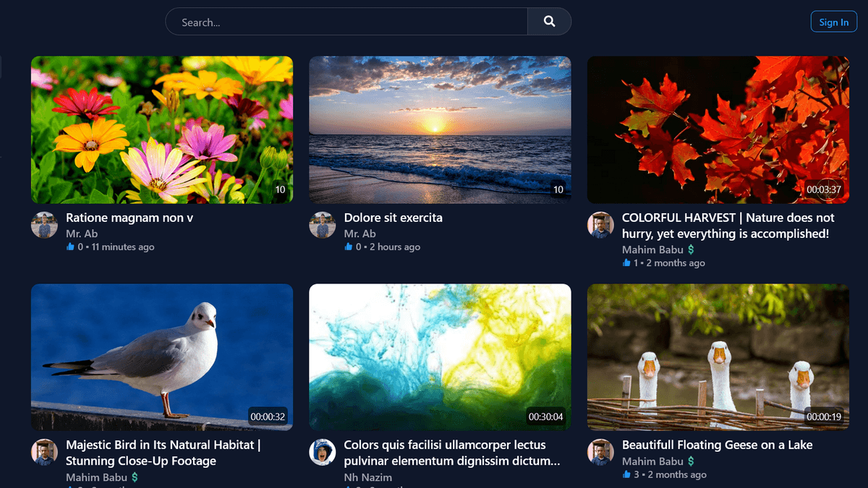
Task: Click 'Mahim Babu' under Floating Geese video
Action: pyautogui.click(x=652, y=461)
